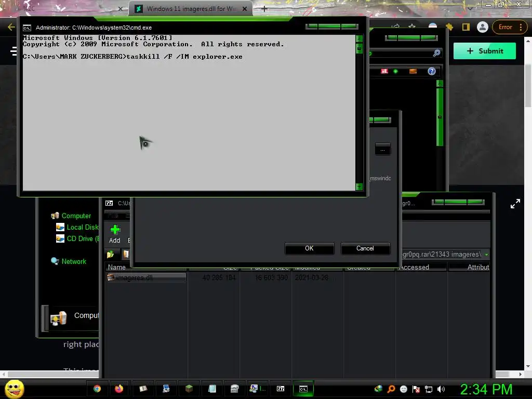The height and width of the screenshot is (399, 532).
Task: Open the Minecraft block taskbar icon
Action: coord(189,389)
